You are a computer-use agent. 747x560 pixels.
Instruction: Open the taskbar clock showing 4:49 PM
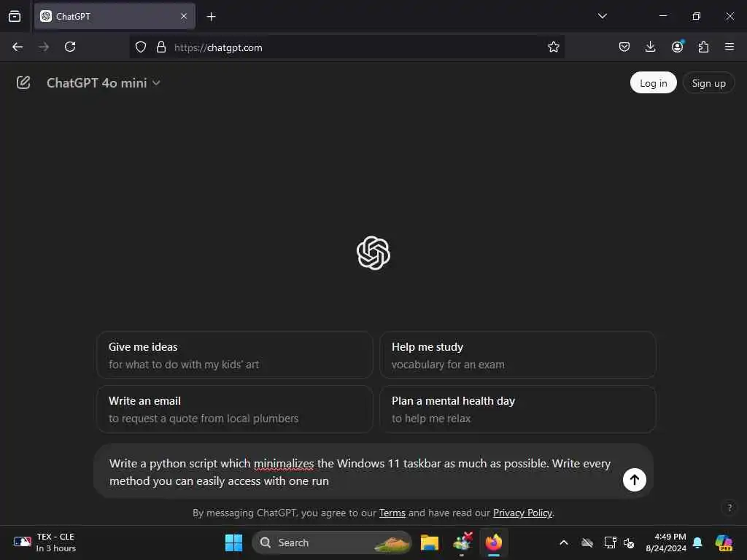pyautogui.click(x=666, y=542)
